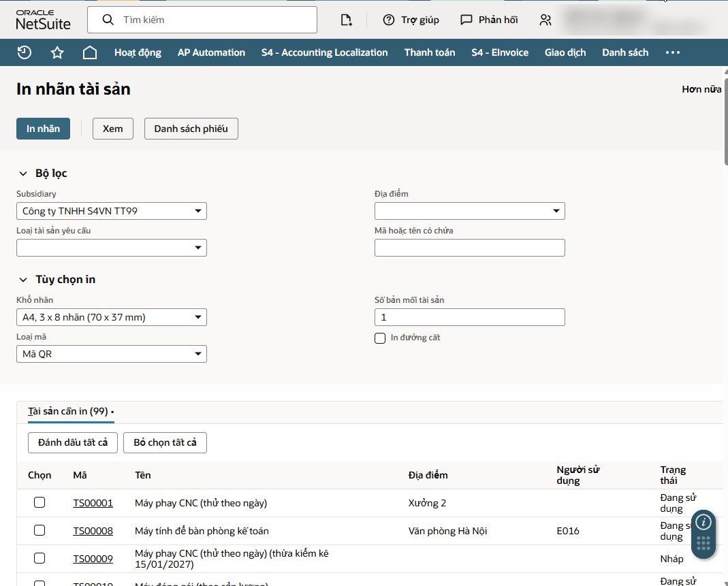Viewport: 728px width, 586px height.
Task: Go to the Home icon
Action: pos(90,52)
